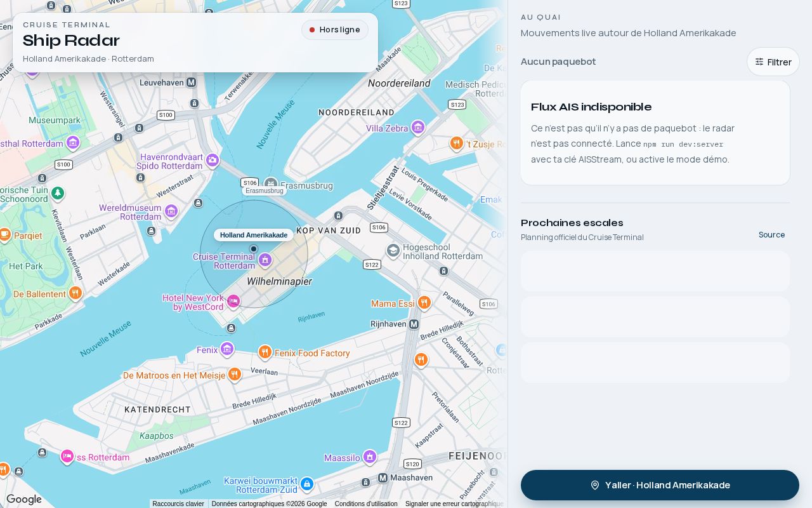The width and height of the screenshot is (812, 508).
Task: Open the Source link
Action: [771, 235]
